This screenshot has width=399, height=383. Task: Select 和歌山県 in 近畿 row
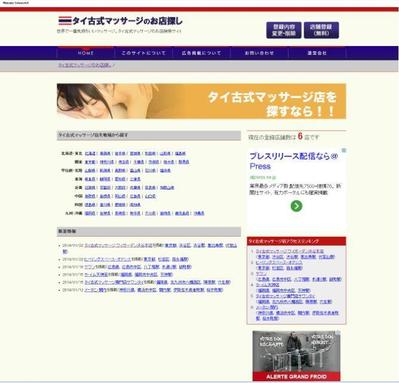(167, 188)
